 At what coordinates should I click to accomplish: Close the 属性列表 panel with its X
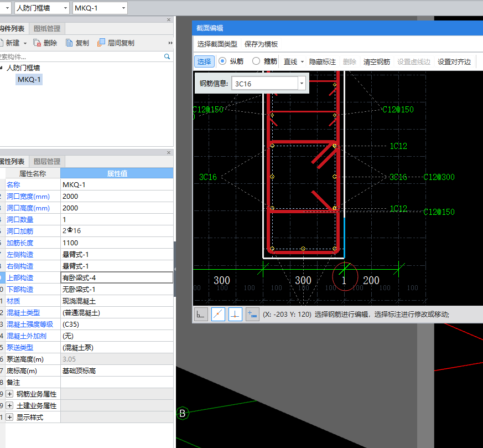tap(169, 153)
